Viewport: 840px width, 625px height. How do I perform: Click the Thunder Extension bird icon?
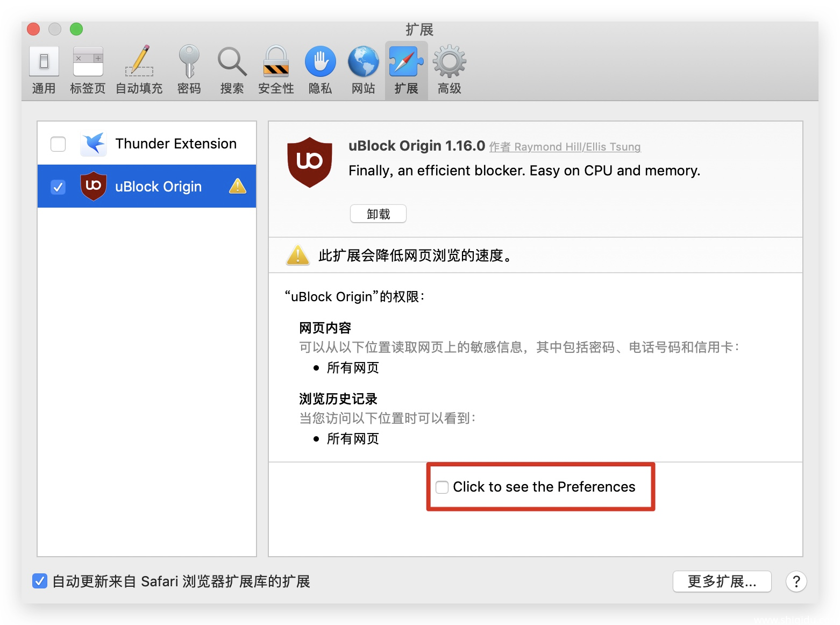click(94, 144)
